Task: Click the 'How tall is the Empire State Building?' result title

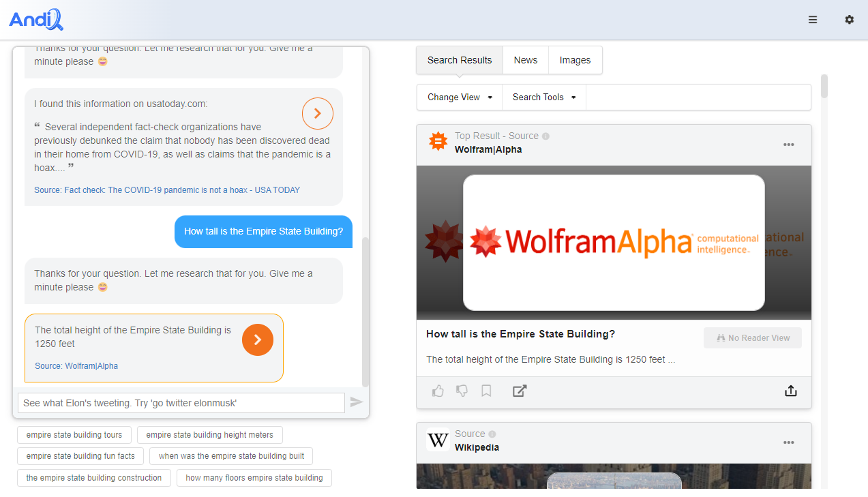Action: (x=520, y=334)
